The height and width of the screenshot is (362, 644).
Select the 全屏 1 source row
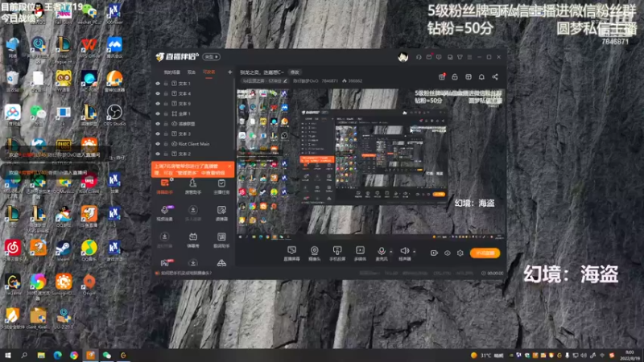tap(193, 113)
